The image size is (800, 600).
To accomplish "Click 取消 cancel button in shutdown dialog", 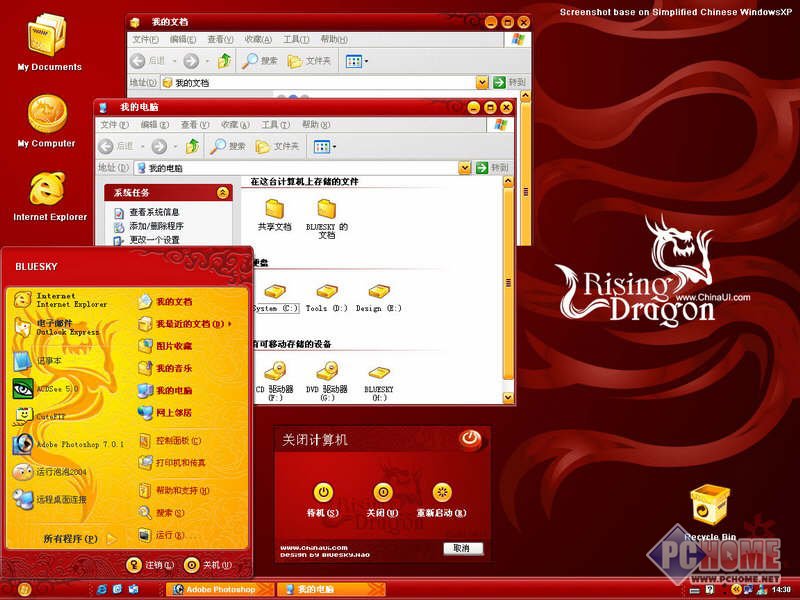I will 463,548.
